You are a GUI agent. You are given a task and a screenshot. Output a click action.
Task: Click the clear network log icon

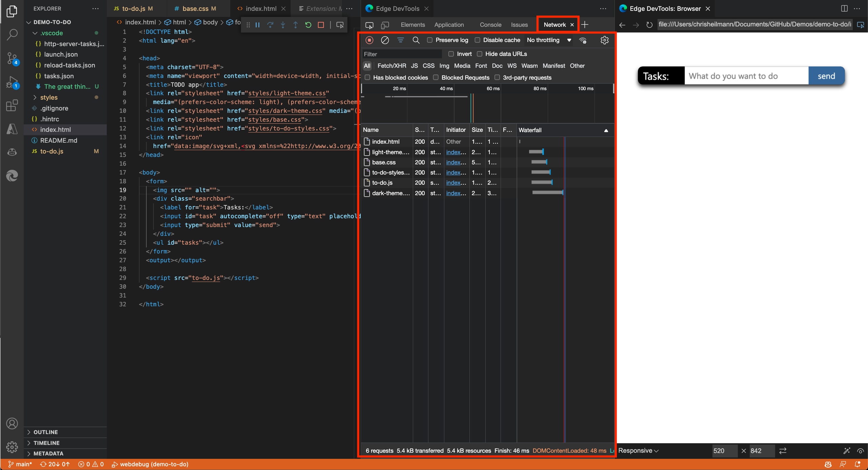385,40
